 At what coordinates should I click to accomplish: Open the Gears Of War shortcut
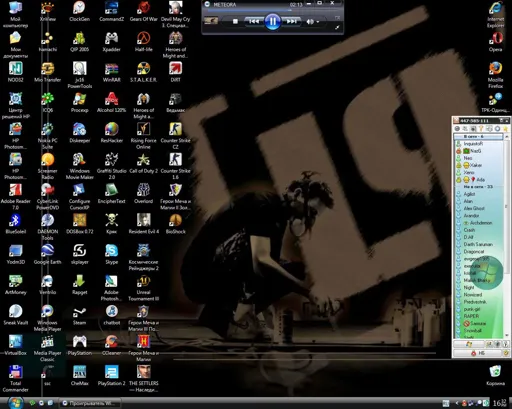pyautogui.click(x=144, y=12)
